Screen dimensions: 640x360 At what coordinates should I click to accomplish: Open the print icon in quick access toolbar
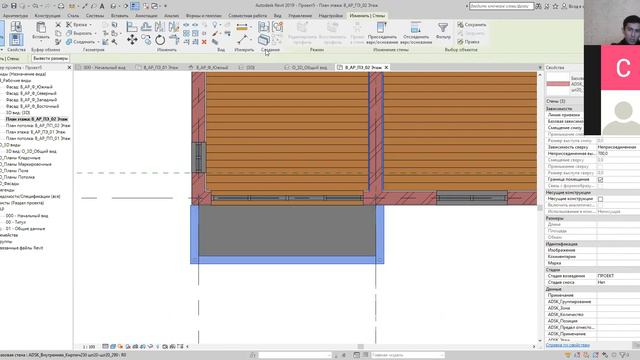[61, 6]
